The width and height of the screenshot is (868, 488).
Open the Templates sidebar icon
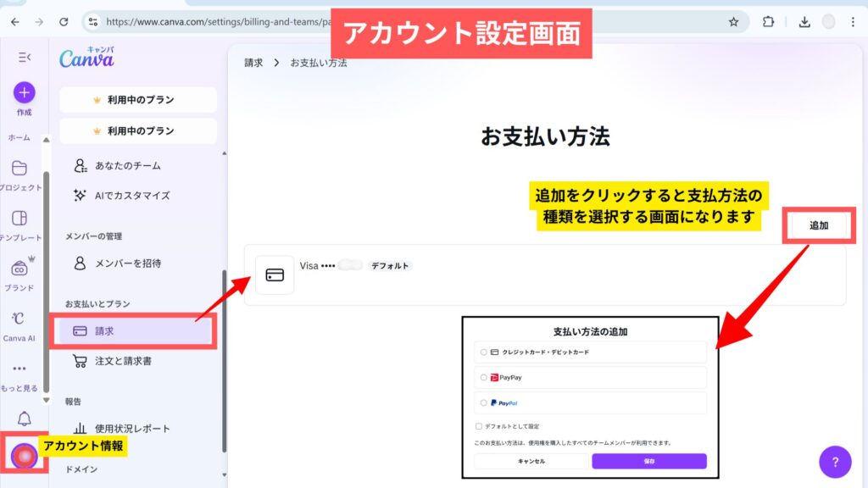tap(19, 219)
